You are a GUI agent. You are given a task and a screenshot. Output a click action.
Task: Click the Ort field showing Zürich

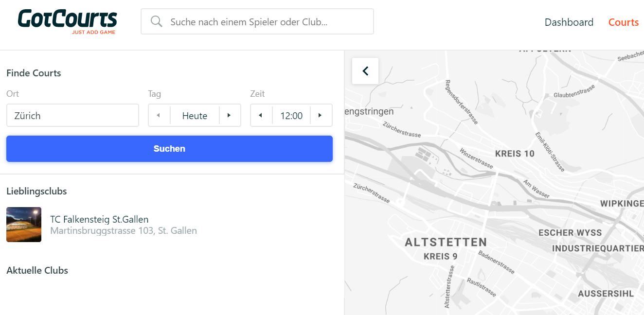[x=72, y=116]
